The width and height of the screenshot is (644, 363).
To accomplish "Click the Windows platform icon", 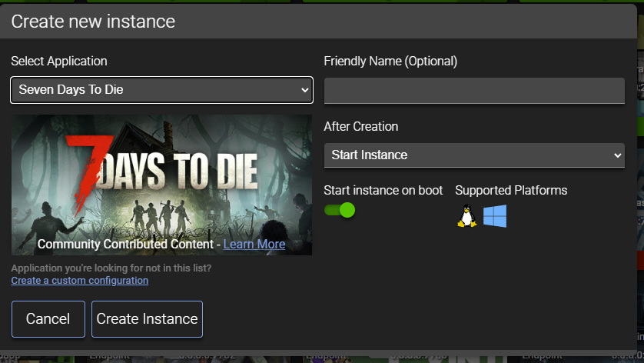I will pyautogui.click(x=495, y=216).
